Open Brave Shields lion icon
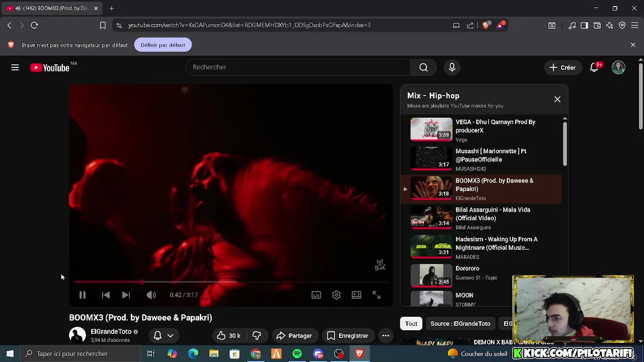 tap(486, 25)
